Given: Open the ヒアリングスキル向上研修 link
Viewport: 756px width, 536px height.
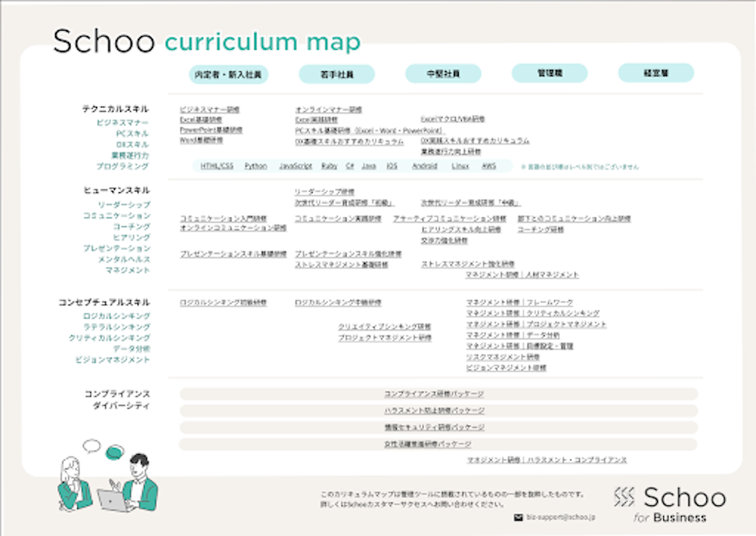Looking at the screenshot, I should pyautogui.click(x=461, y=230).
